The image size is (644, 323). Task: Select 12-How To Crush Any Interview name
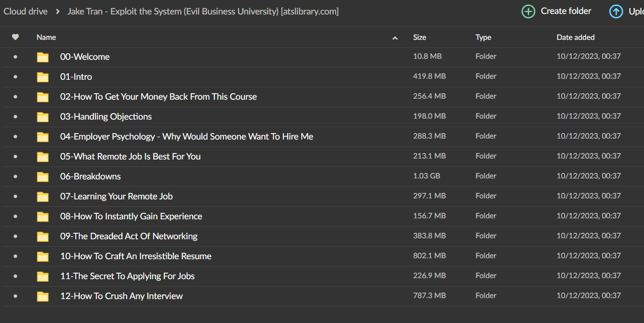[122, 296]
